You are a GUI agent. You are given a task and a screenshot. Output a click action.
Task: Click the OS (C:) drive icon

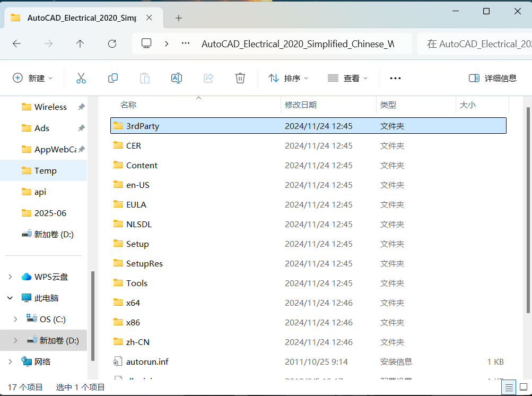pyautogui.click(x=32, y=318)
